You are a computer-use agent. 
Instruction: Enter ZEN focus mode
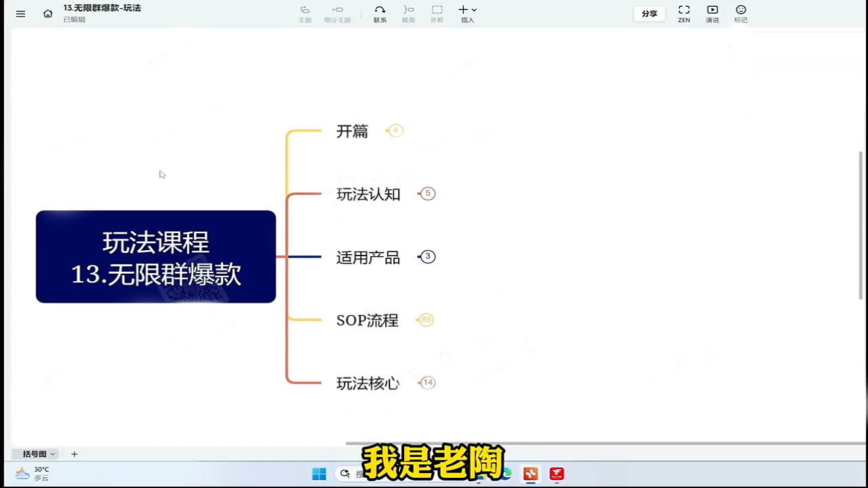[x=684, y=12]
